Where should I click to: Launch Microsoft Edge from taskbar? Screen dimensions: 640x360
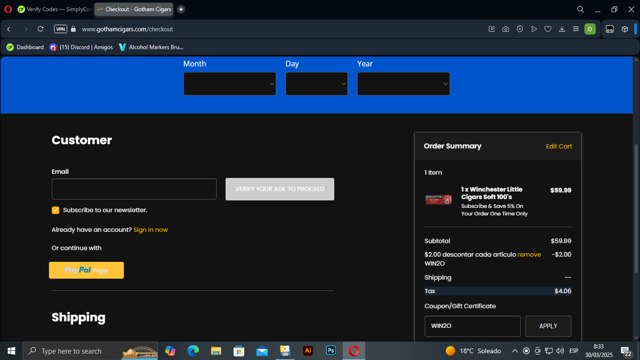[x=193, y=351]
